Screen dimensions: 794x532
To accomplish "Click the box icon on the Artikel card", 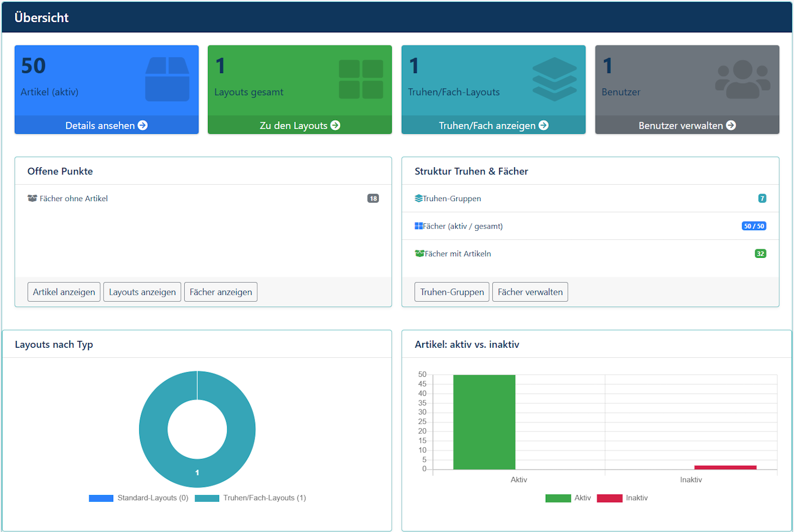I will pyautogui.click(x=167, y=78).
